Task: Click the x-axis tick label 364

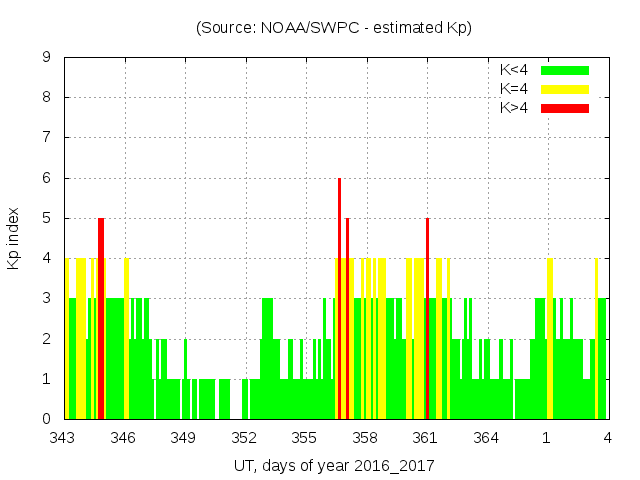Action: pos(486,438)
